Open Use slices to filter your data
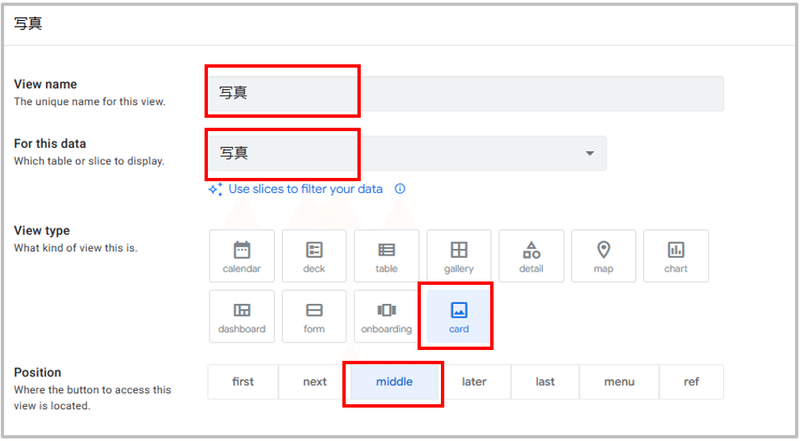This screenshot has width=800, height=441. point(305,189)
